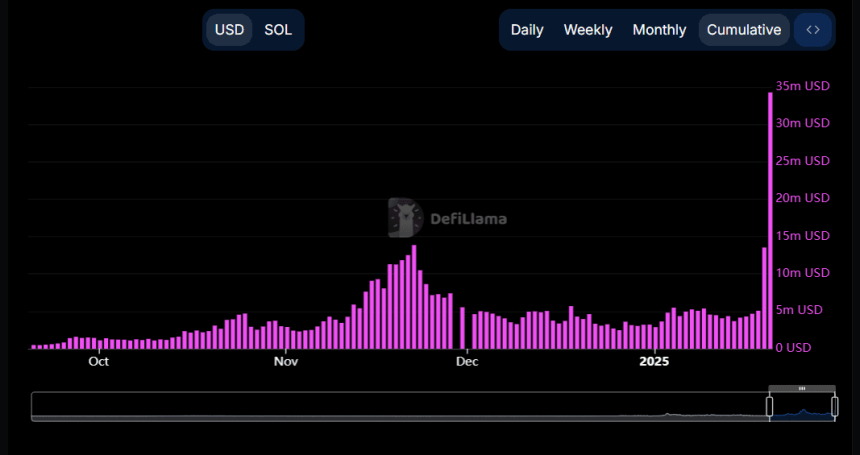Viewport: 860px width, 455px height.
Task: Click the Nov label on x-axis
Action: point(286,361)
